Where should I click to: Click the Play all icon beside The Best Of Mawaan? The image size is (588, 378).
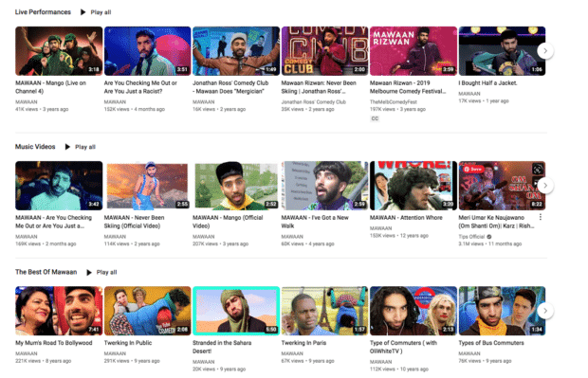click(89, 272)
